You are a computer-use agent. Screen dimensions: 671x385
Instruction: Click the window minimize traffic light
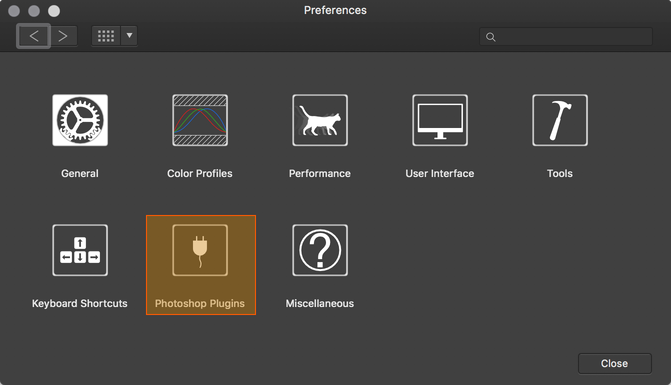pyautogui.click(x=34, y=11)
